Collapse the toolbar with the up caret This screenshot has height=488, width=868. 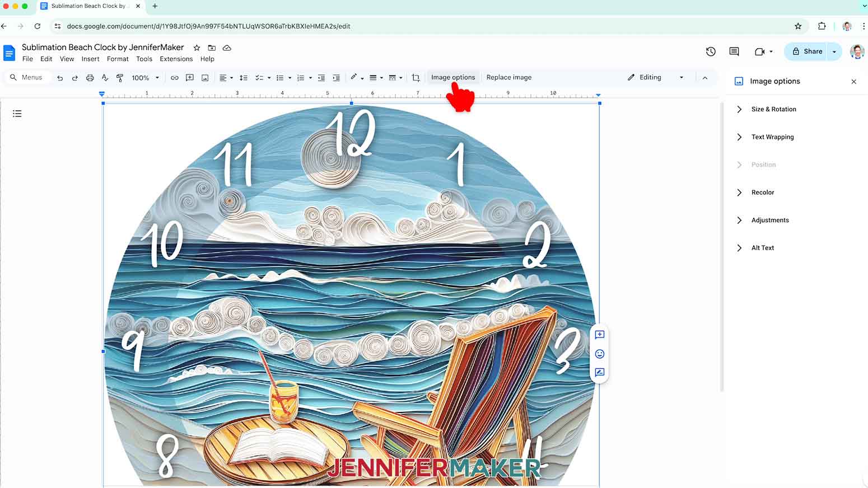705,78
